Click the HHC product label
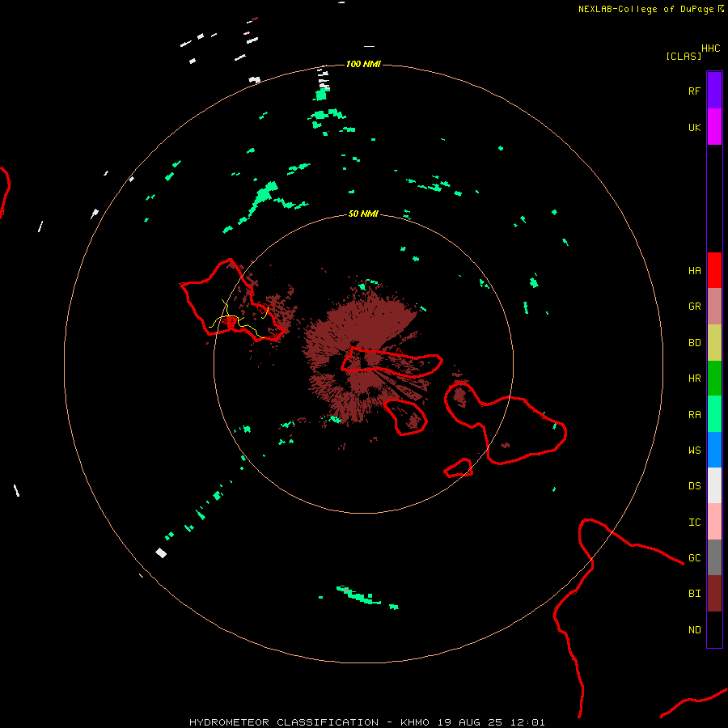This screenshot has height=728, width=728. click(x=711, y=49)
